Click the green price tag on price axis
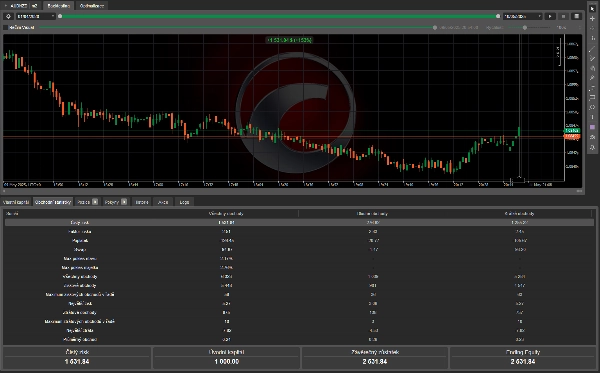The height and width of the screenshot is (373, 600). point(572,130)
